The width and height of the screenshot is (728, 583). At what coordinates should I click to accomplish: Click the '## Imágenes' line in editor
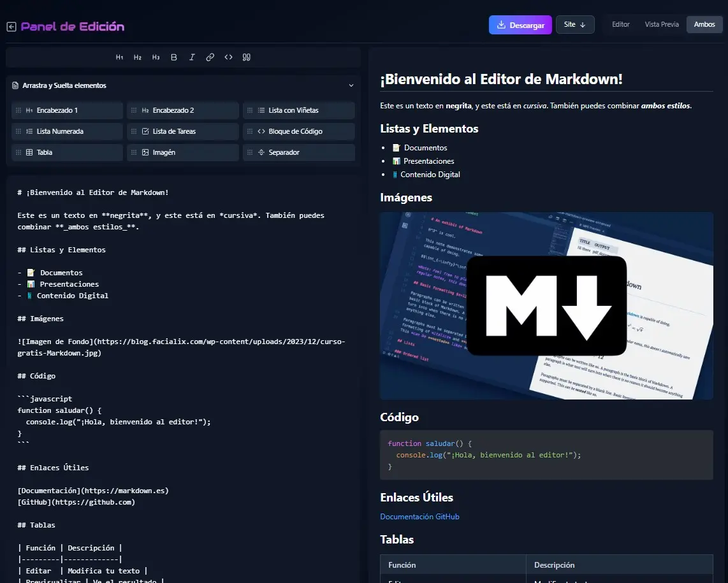(40, 319)
